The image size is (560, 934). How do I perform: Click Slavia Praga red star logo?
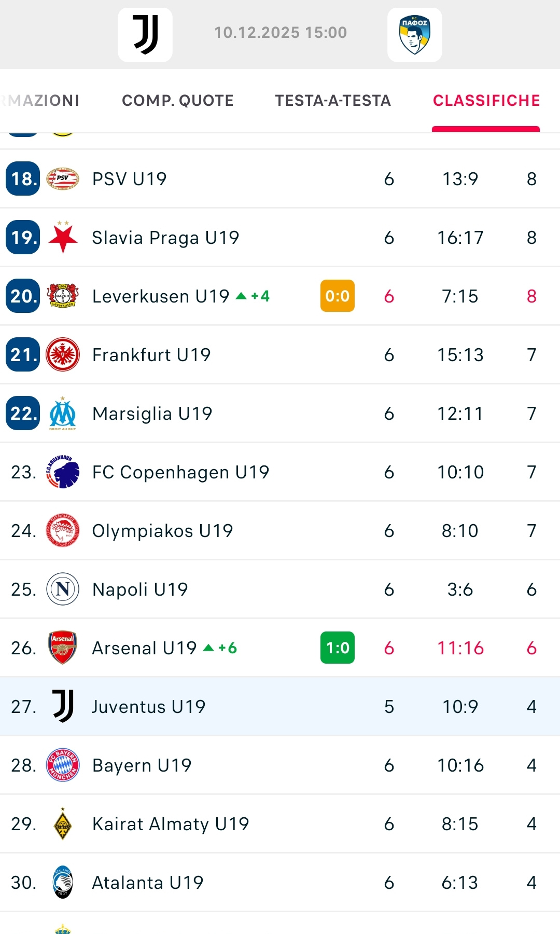(63, 237)
